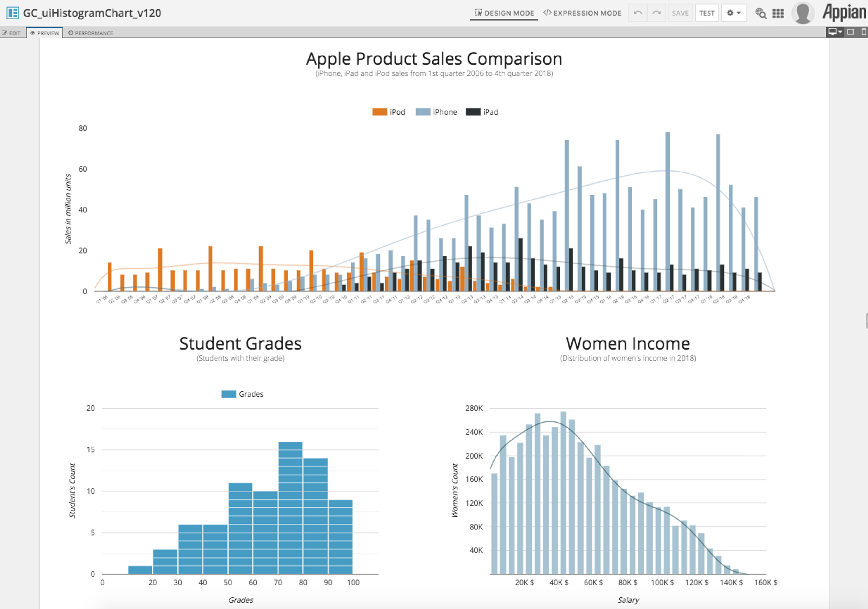The image size is (868, 609).
Task: Click the Appian logo
Action: [844, 12]
